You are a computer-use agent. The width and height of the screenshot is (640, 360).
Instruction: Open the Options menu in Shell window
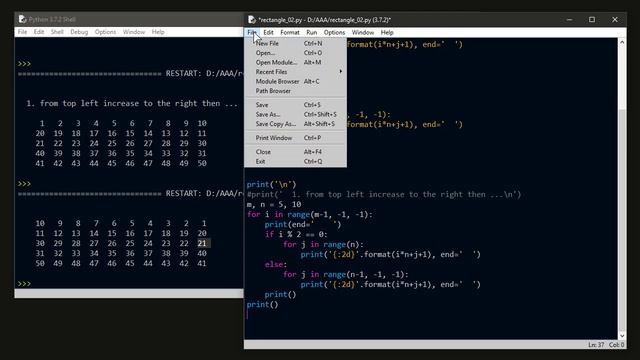pyautogui.click(x=105, y=32)
